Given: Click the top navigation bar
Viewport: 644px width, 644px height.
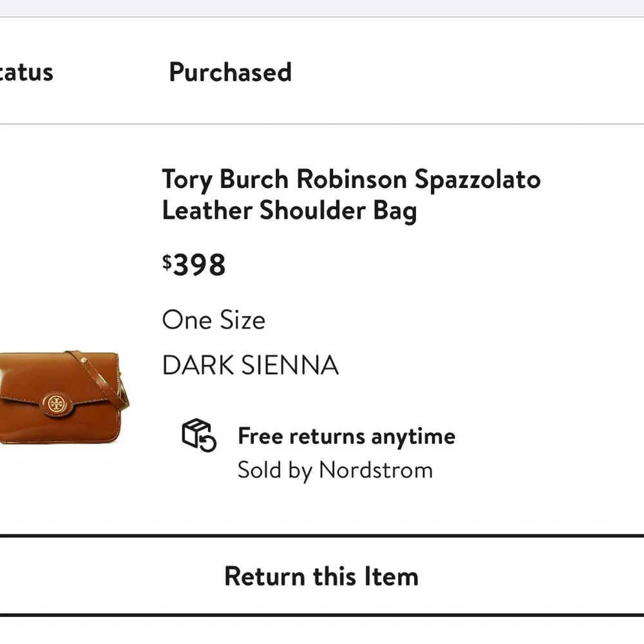Looking at the screenshot, I should (x=322, y=8).
